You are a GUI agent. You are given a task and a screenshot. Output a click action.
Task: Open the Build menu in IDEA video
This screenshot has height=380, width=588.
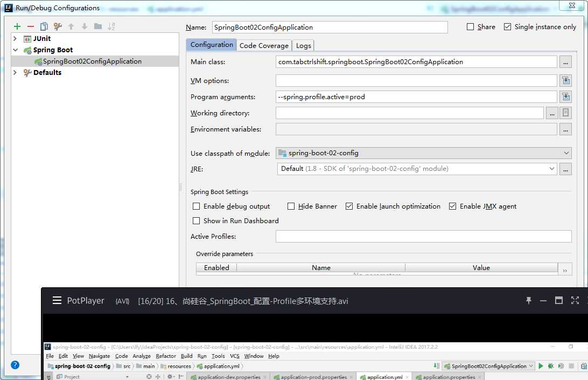click(186, 356)
